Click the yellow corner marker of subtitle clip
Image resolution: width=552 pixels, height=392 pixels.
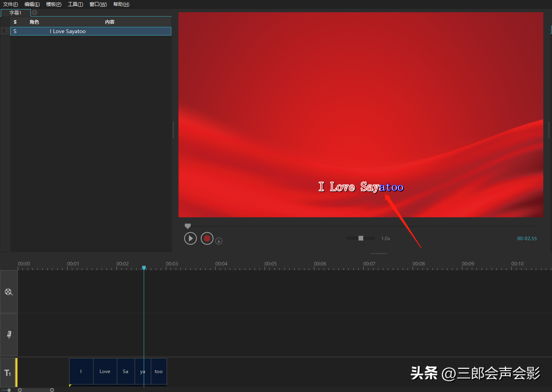[x=70, y=385]
